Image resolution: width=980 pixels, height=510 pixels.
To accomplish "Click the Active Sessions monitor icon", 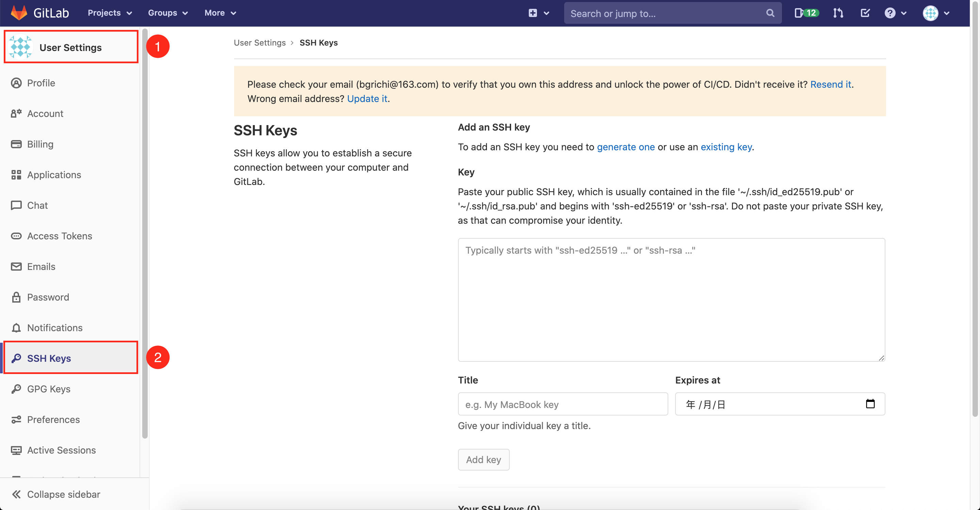I will 16,450.
